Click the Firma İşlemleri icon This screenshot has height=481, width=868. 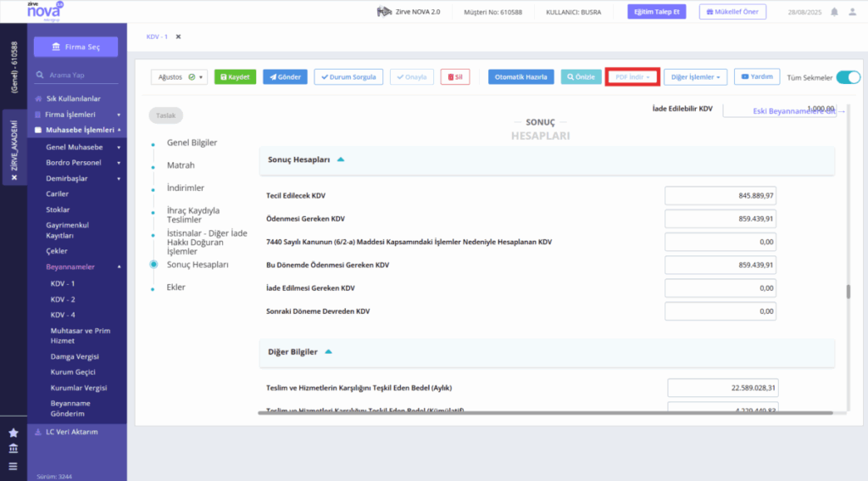38,115
